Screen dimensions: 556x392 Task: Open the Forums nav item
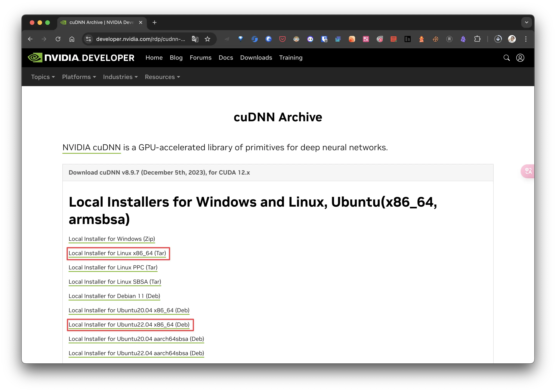201,58
